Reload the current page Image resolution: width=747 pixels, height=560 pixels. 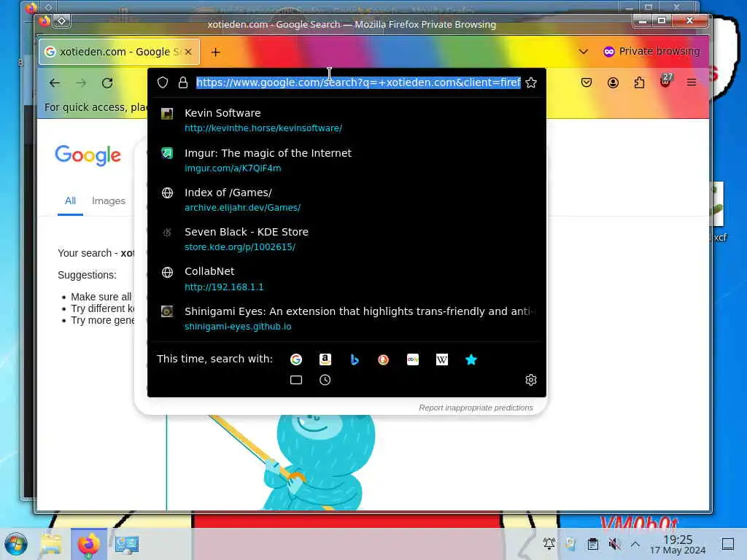[x=107, y=83]
